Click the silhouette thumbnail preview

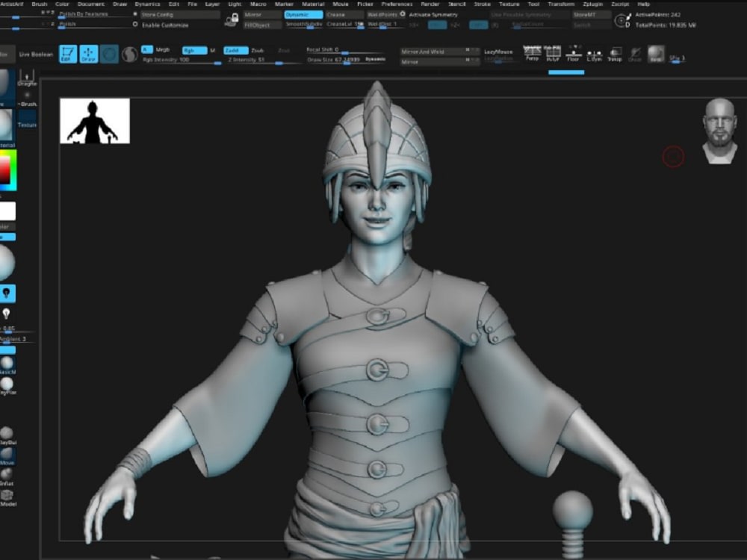point(95,121)
